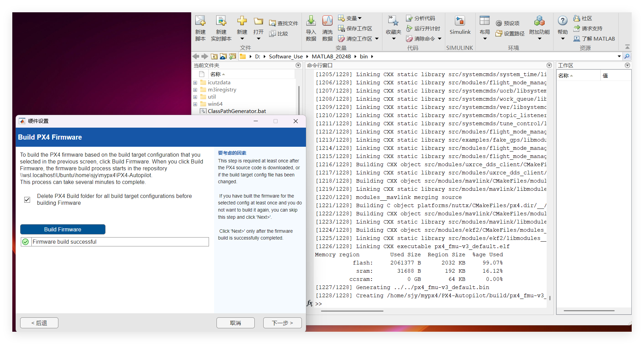Click the Back (后退) button
The width and height of the screenshot is (644, 344).
click(x=39, y=323)
